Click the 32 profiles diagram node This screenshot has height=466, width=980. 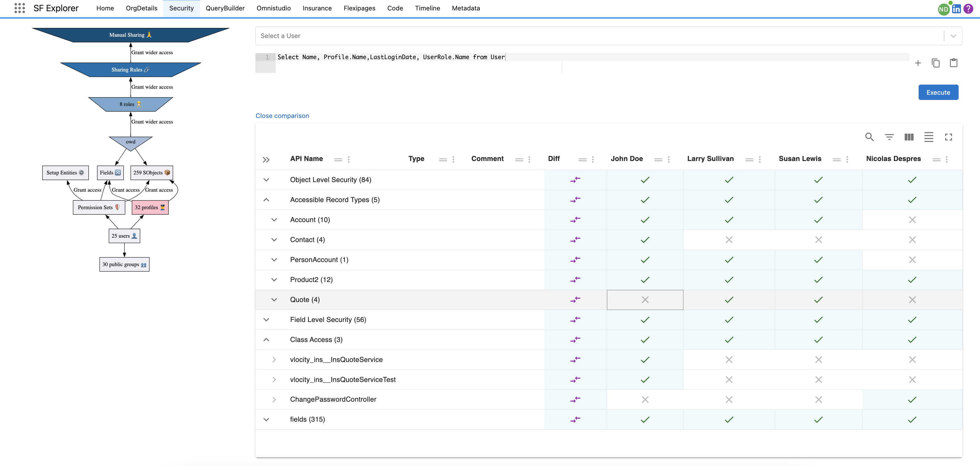click(150, 208)
